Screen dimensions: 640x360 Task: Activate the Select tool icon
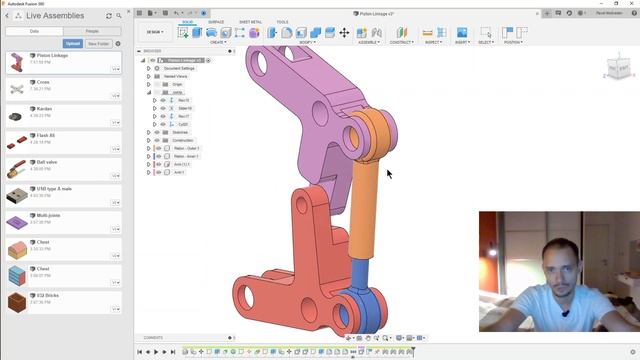486,33
